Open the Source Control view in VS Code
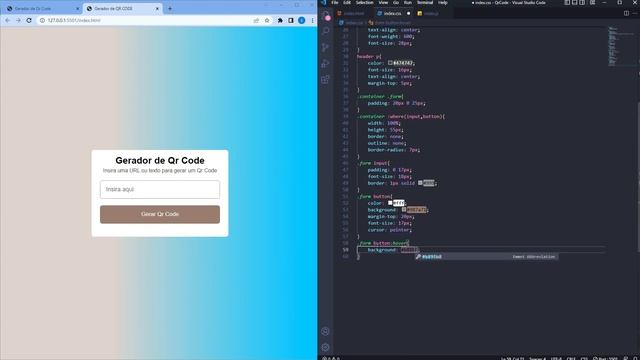 (326, 47)
